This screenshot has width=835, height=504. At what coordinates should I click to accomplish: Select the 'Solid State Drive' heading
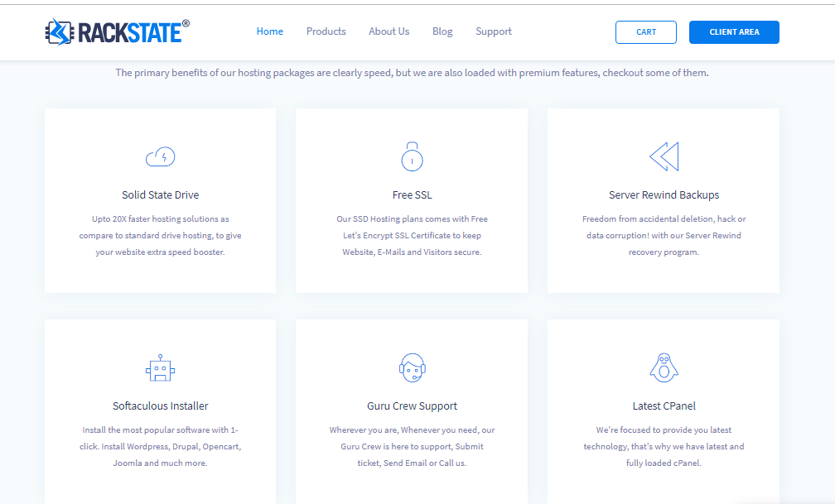click(x=161, y=194)
